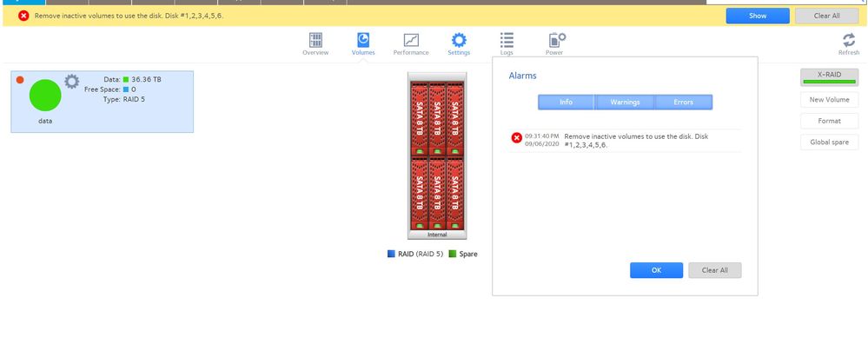
Task: Go to Settings via the gear icon
Action: [x=459, y=43]
